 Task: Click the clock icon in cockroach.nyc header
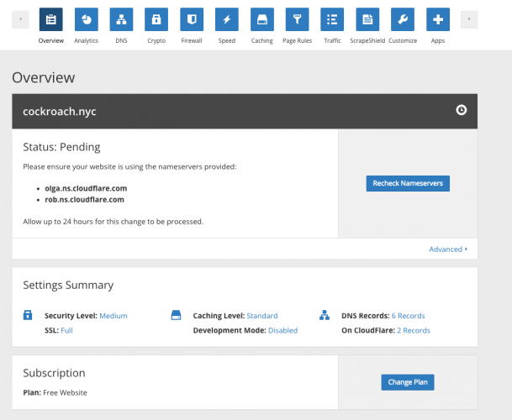(461, 110)
